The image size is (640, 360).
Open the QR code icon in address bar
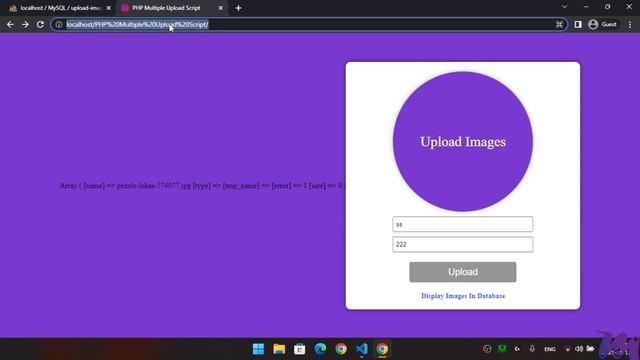(x=559, y=24)
